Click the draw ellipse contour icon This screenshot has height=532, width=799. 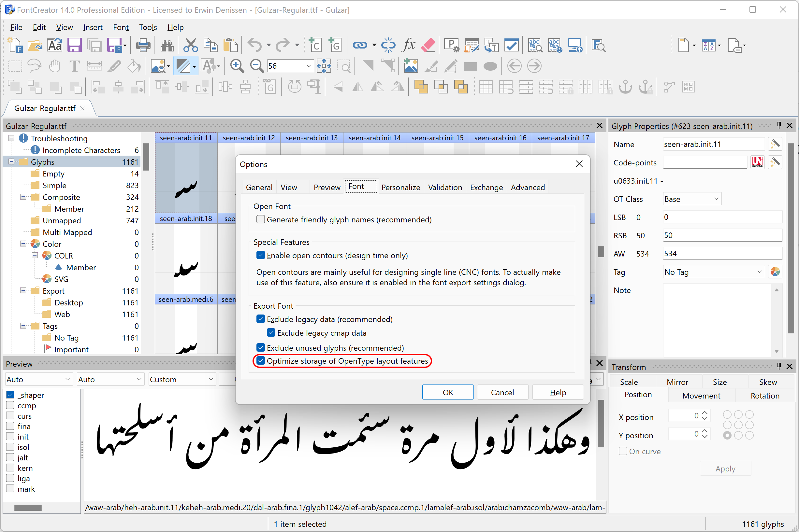pyautogui.click(x=490, y=66)
